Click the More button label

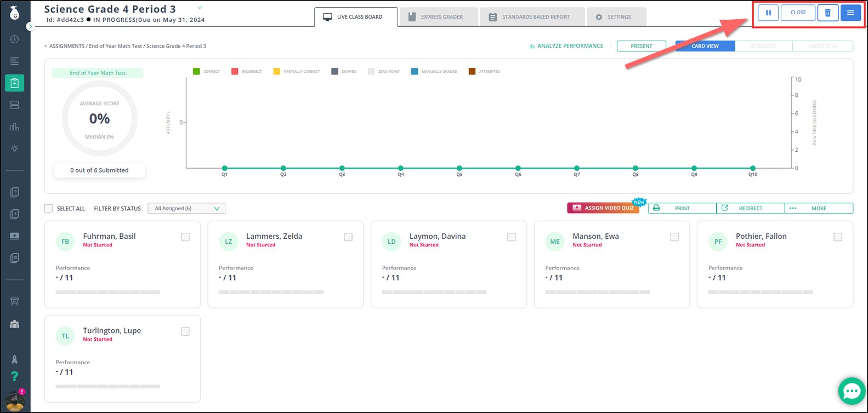[x=819, y=208]
